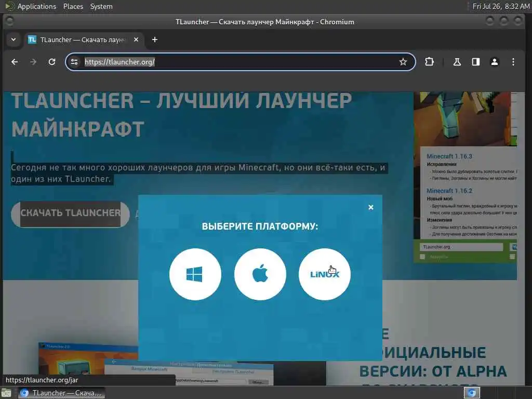Viewport: 532px width, 399px height.
Task: Toggle the checkbox in the launcher preview
Action: click(x=422, y=257)
